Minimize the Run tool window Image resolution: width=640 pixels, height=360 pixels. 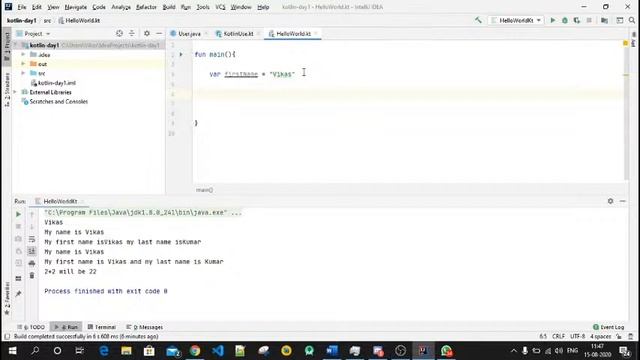(x=622, y=201)
